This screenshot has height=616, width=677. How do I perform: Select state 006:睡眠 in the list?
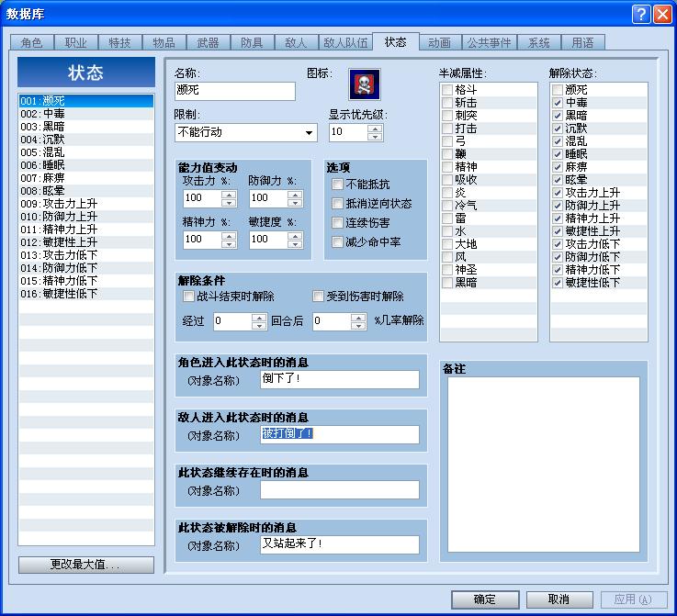[x=86, y=165]
